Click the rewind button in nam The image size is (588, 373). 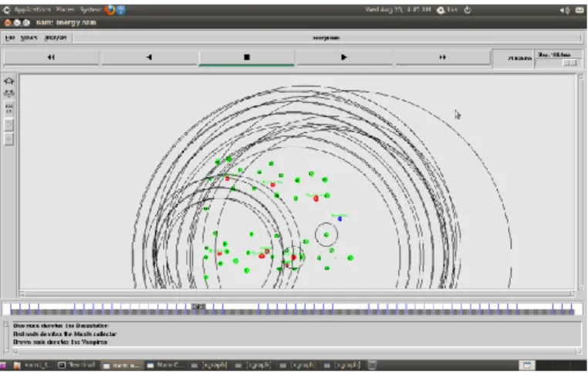tap(51, 57)
